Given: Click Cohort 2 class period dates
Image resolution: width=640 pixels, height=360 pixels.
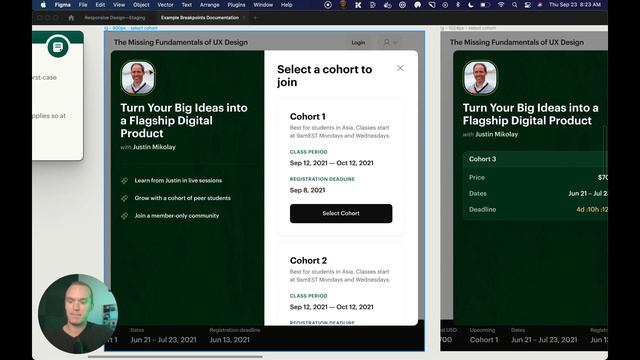Looking at the screenshot, I should pos(331,307).
